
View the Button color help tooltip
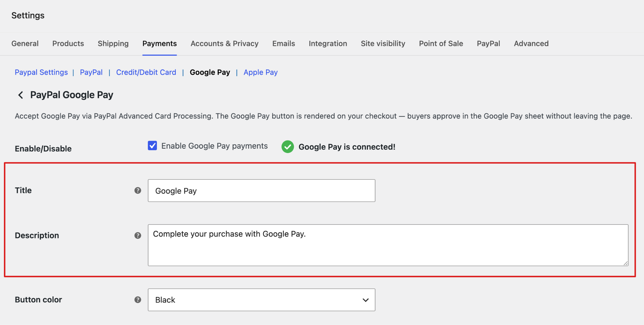coord(138,300)
